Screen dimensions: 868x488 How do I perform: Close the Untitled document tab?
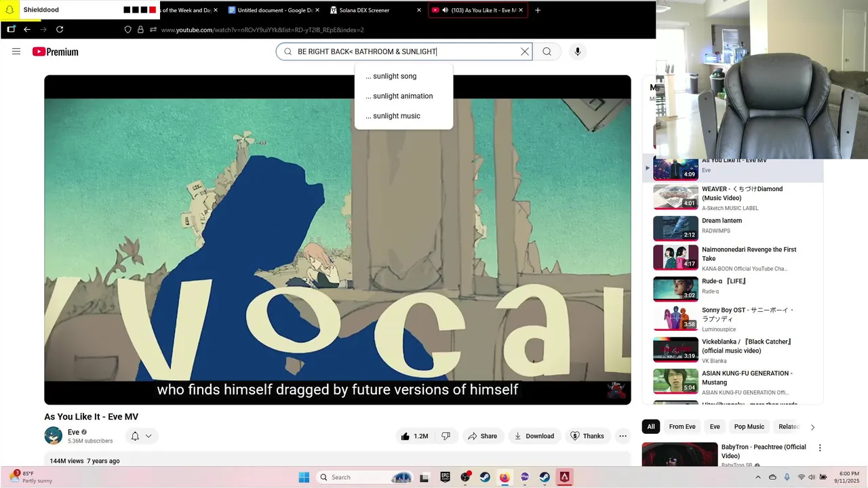pyautogui.click(x=317, y=10)
